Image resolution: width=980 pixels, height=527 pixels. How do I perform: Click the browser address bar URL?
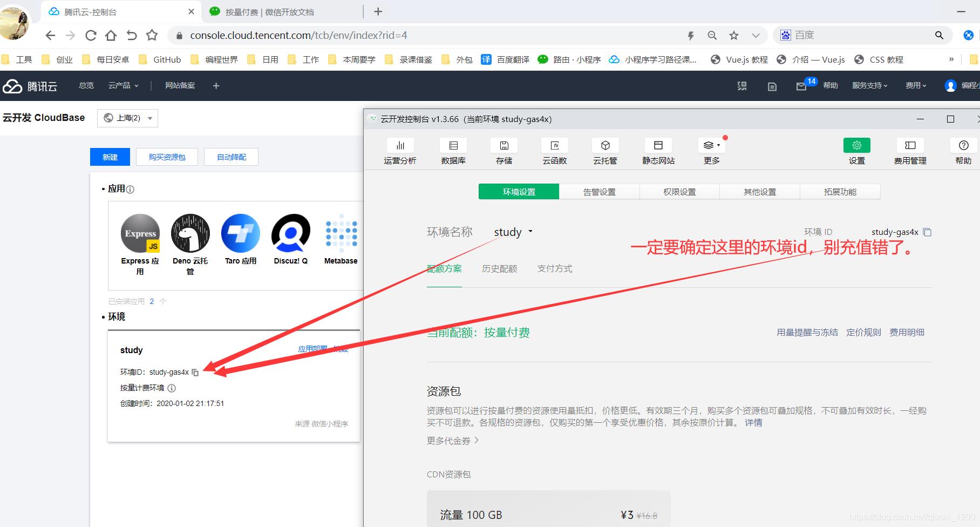(x=298, y=36)
